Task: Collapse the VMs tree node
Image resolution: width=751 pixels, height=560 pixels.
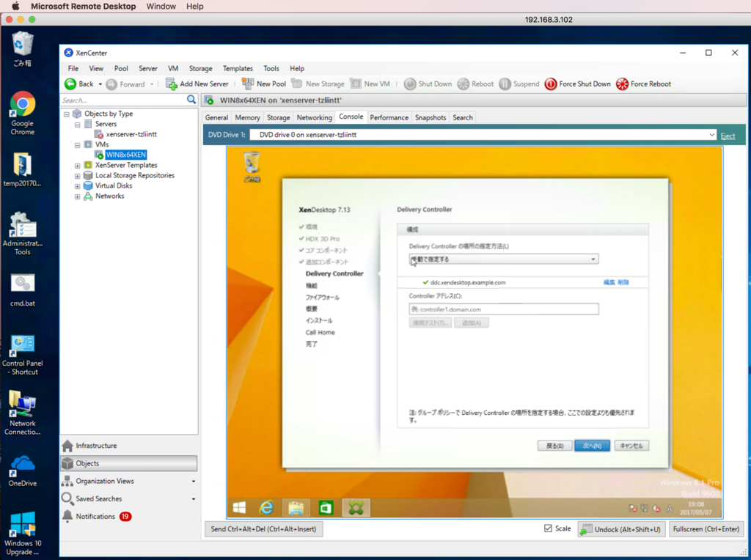Action: [77, 145]
